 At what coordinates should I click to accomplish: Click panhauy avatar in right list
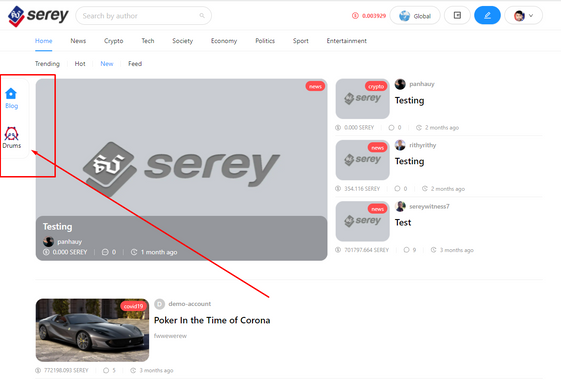[400, 84]
